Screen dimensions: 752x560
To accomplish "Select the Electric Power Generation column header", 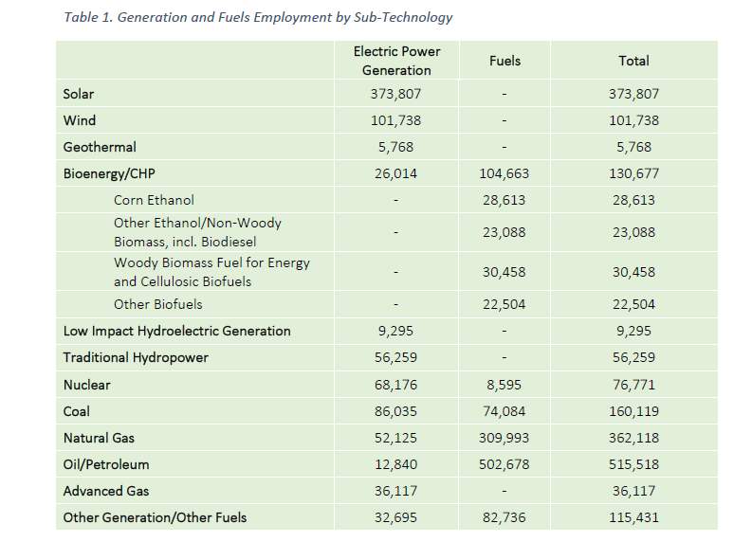I will tap(396, 61).
